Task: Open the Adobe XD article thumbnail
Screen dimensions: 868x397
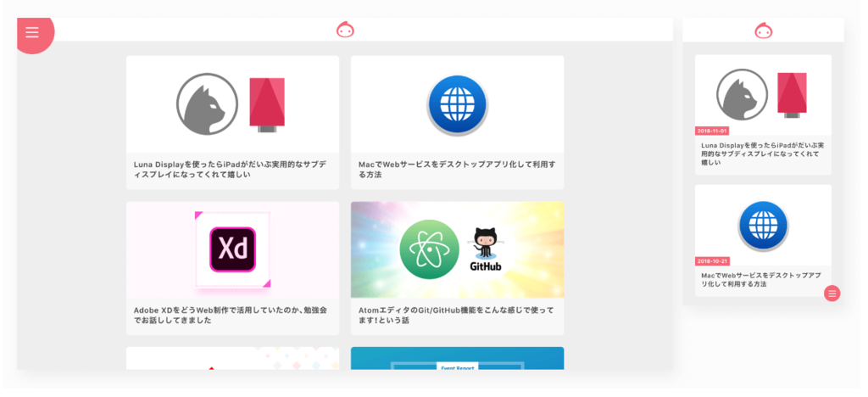Action: point(232,249)
